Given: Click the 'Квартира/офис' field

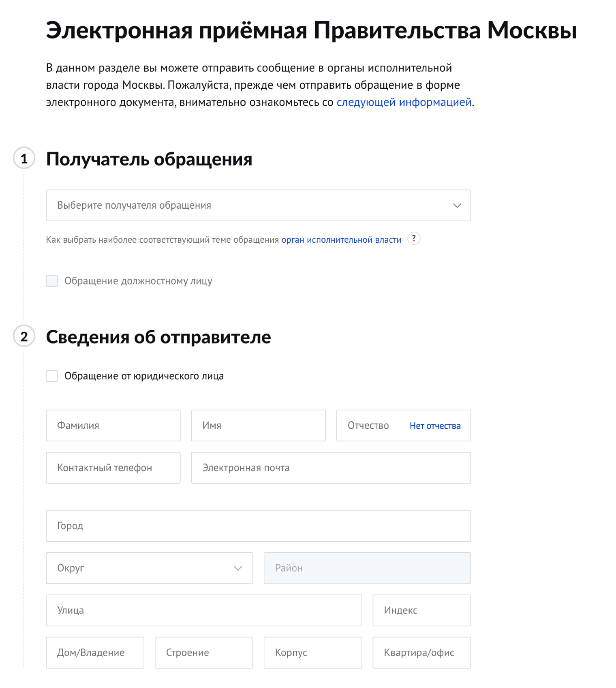Looking at the screenshot, I should click(421, 652).
